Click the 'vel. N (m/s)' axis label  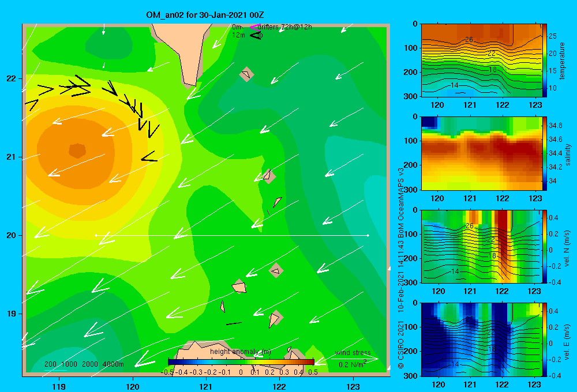(x=567, y=248)
